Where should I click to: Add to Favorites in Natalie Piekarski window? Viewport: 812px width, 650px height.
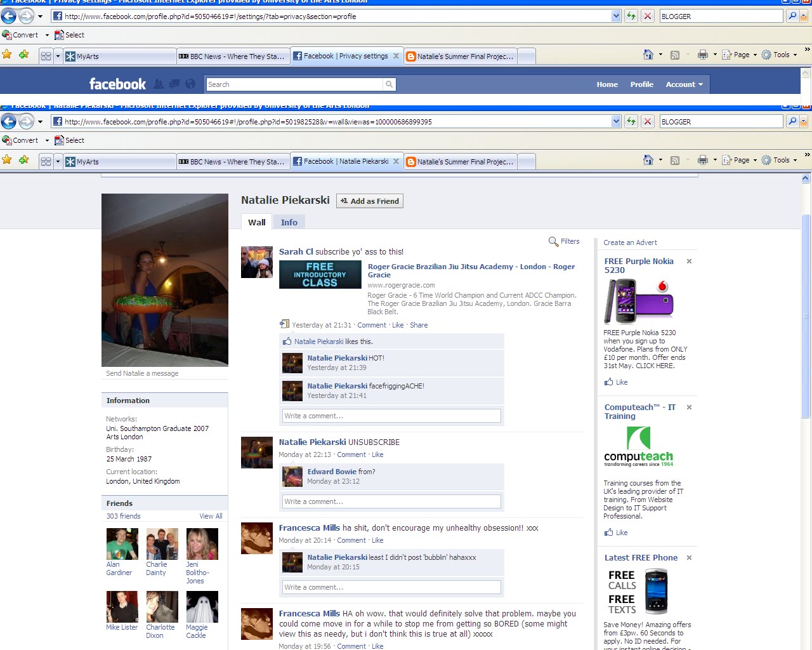click(x=23, y=159)
